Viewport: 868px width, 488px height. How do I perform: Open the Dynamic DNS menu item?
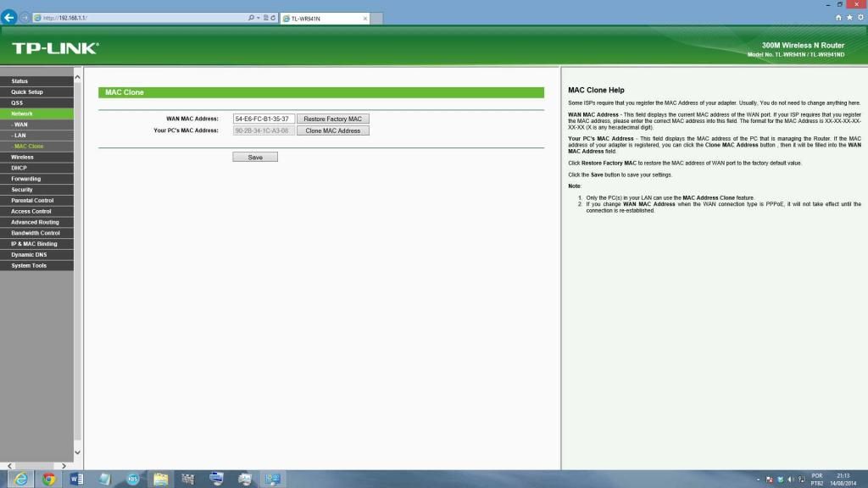tap(36, 254)
